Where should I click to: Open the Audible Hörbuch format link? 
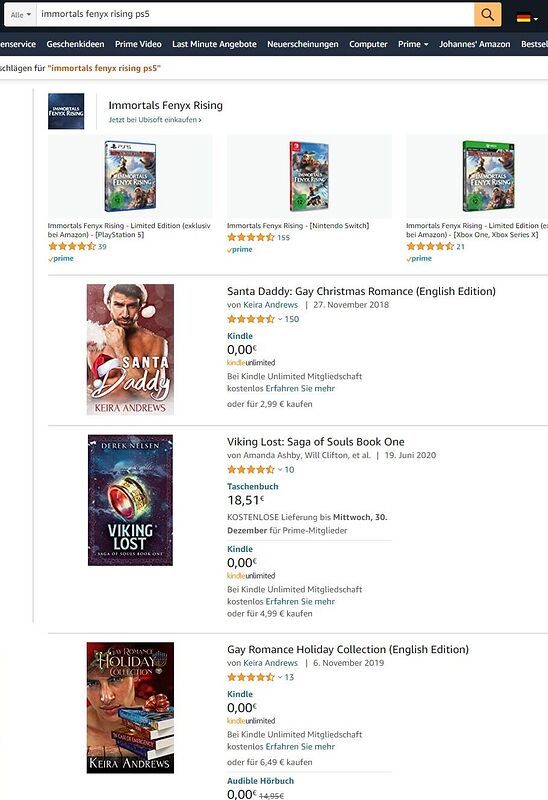[260, 781]
